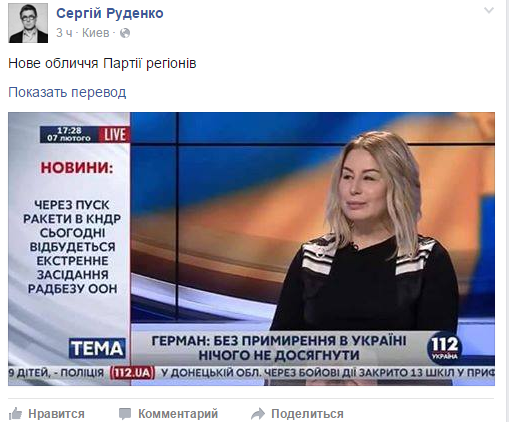
Task: Click the post text Нове обличчя Партії регіонів
Action: tap(102, 63)
